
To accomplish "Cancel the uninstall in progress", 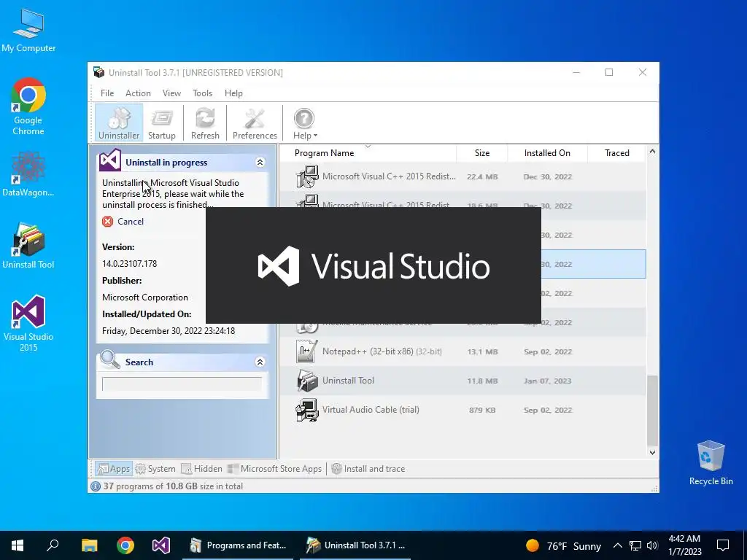I will (123, 222).
